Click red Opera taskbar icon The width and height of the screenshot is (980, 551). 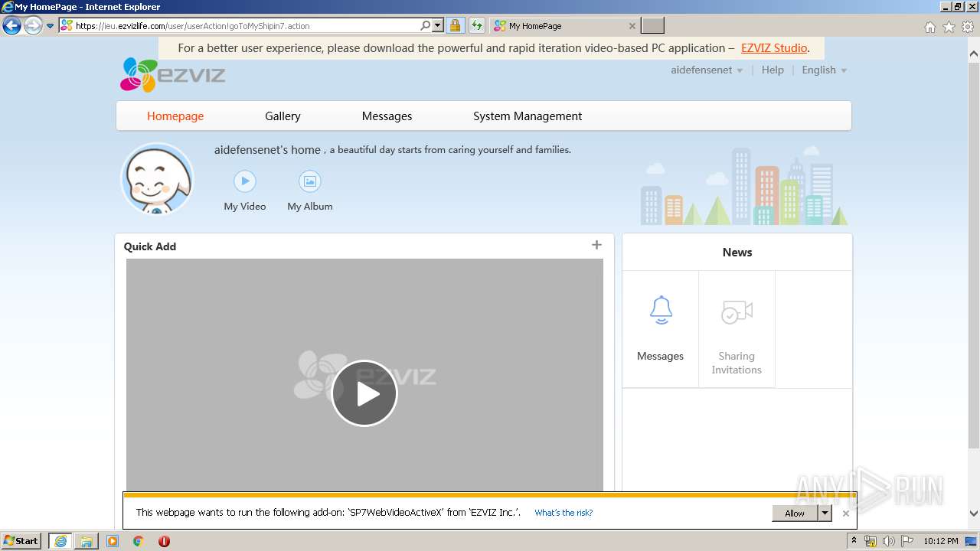(x=164, y=541)
